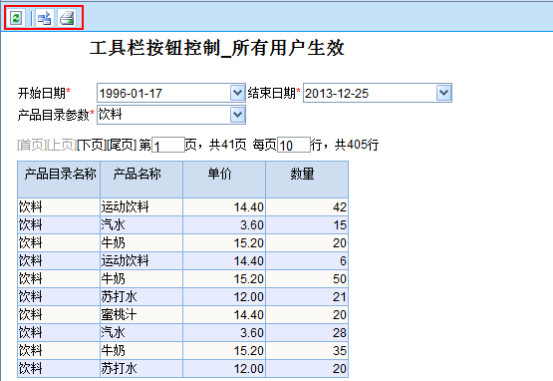Click the 数量 column header

(307, 179)
